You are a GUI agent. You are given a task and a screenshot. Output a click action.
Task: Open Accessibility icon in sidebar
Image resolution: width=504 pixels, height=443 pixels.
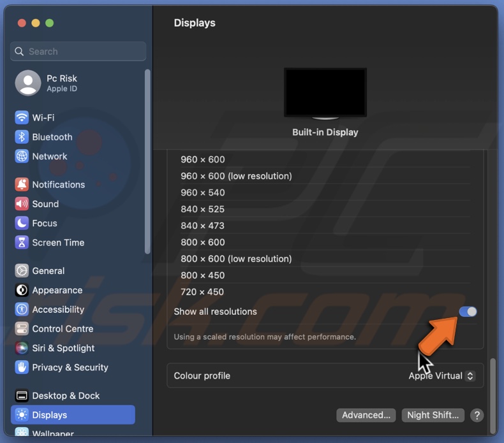pyautogui.click(x=22, y=309)
